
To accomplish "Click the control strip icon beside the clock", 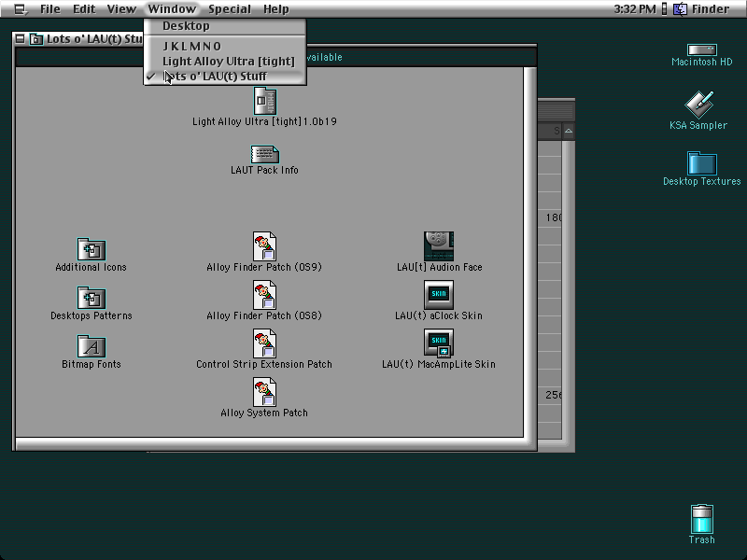I will 664,9.
